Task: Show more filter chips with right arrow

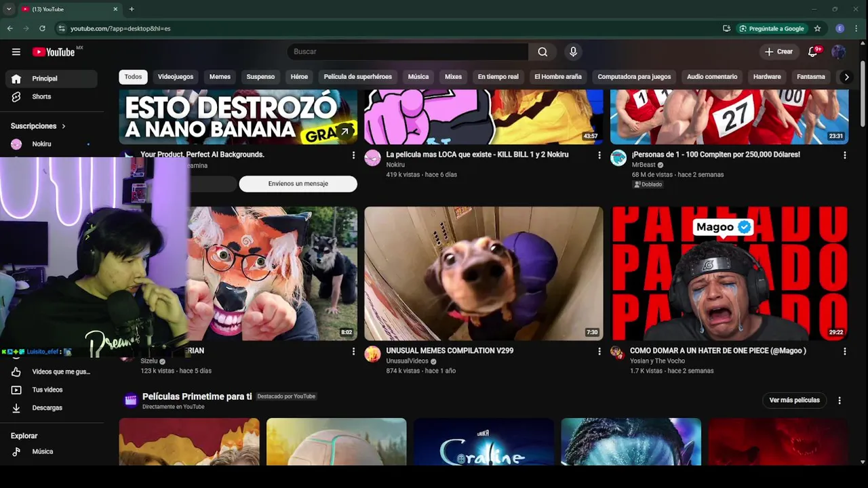Action: coord(846,77)
